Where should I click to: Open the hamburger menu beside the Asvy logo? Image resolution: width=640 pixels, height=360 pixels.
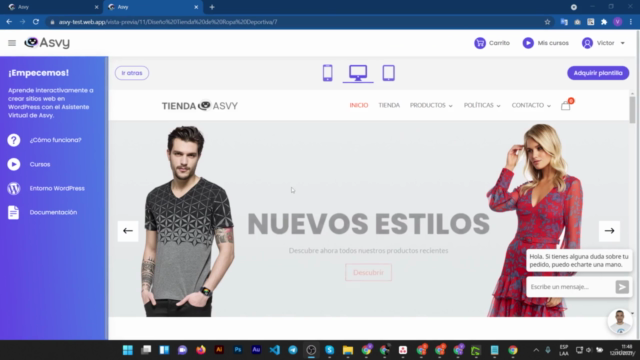[x=12, y=43]
